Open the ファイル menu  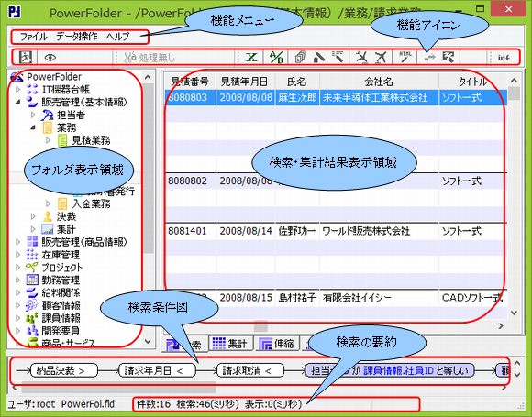[33, 37]
